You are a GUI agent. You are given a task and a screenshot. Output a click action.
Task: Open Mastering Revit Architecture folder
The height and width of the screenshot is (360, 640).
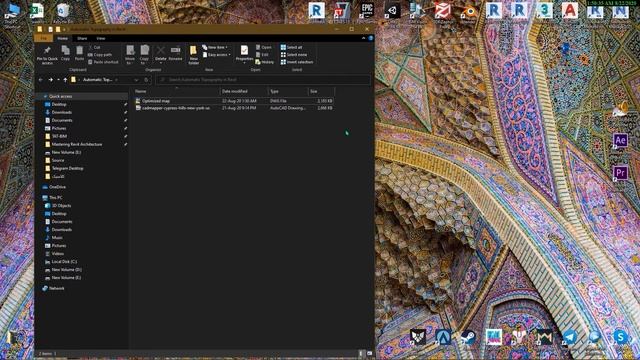click(77, 144)
